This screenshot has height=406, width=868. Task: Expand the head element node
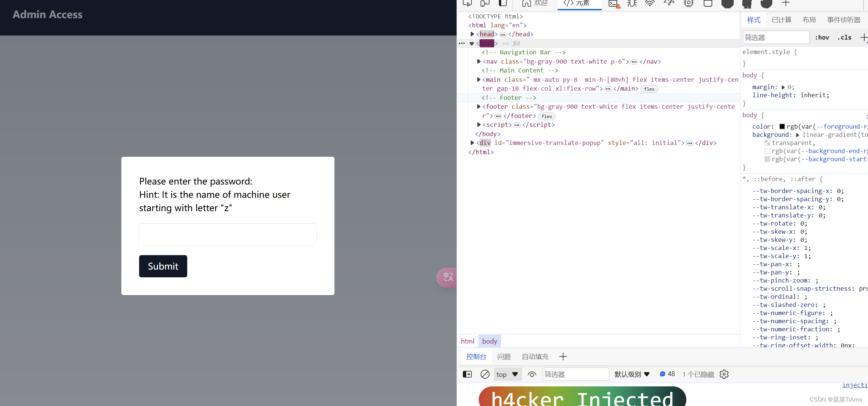point(472,34)
